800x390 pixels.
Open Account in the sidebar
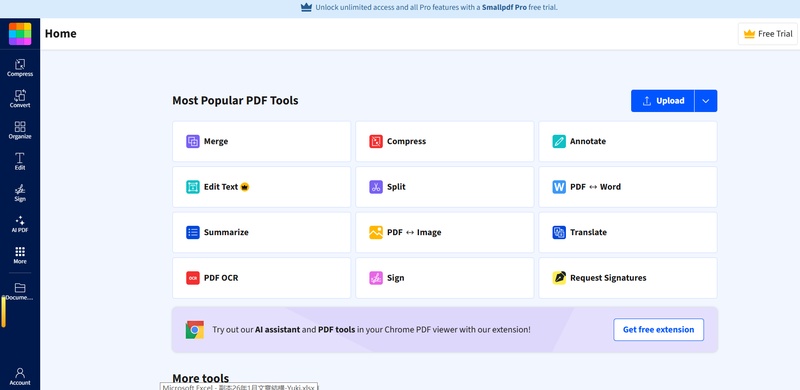(20, 377)
